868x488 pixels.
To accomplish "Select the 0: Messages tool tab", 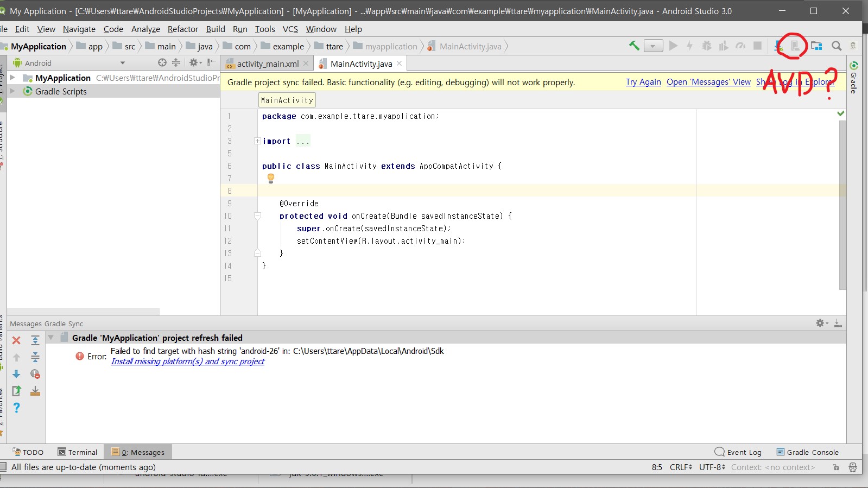I will [x=138, y=452].
